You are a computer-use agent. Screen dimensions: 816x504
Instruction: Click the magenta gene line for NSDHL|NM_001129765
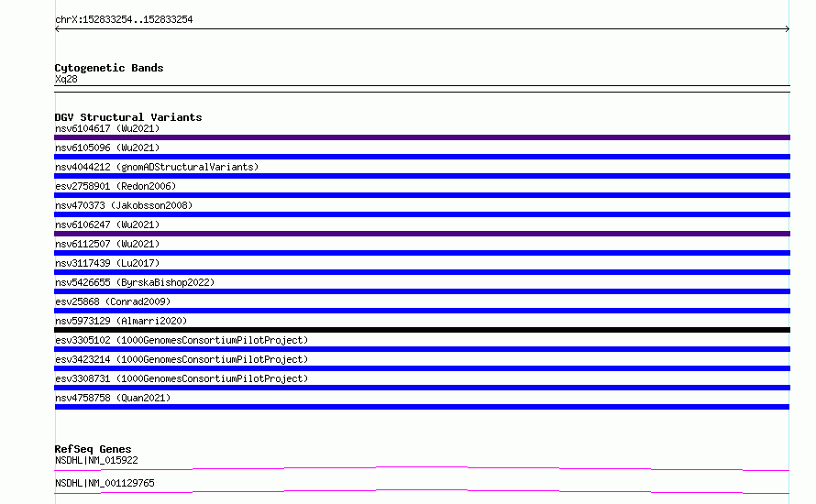422,491
